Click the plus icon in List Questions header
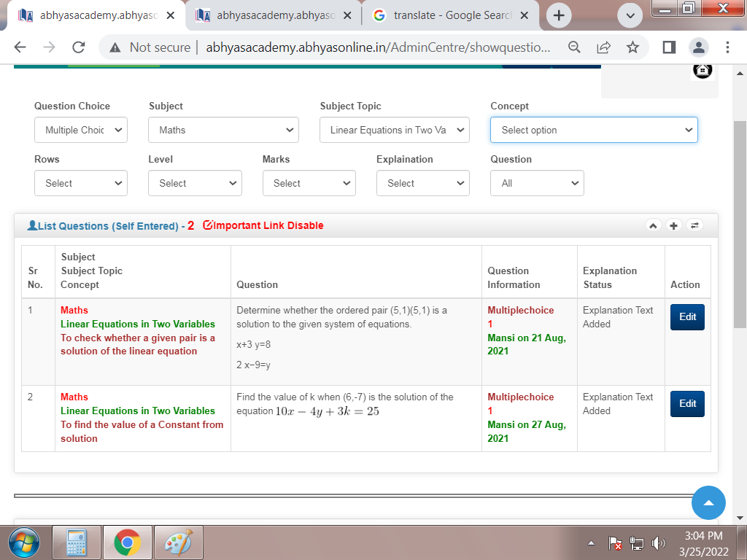747x560 pixels. [674, 226]
